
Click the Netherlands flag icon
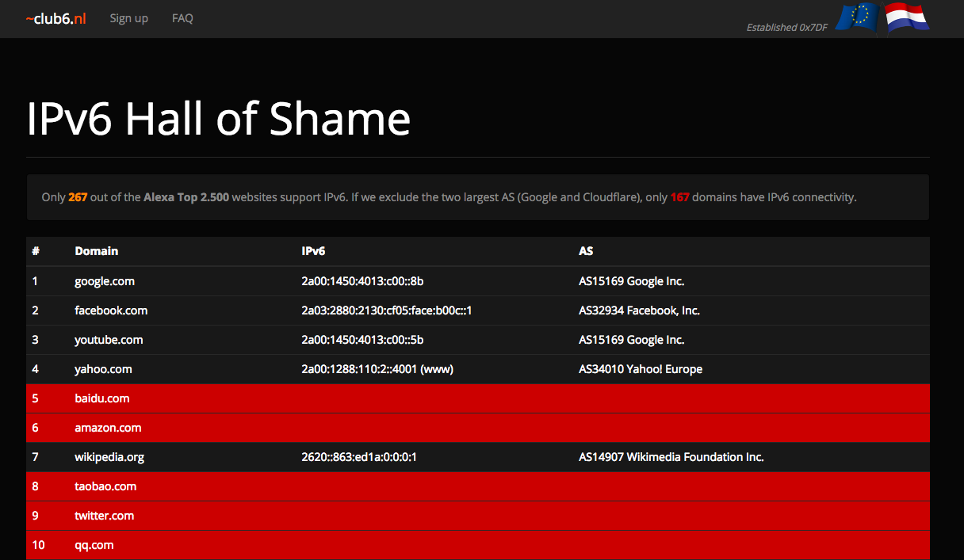point(907,17)
